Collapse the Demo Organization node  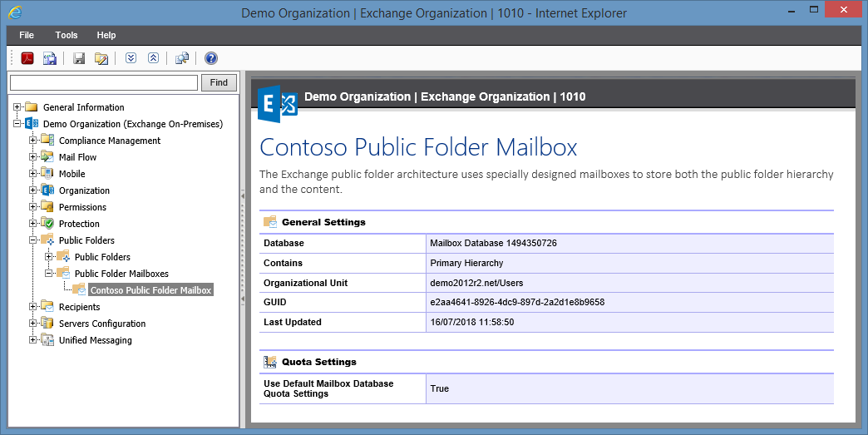pyautogui.click(x=17, y=124)
